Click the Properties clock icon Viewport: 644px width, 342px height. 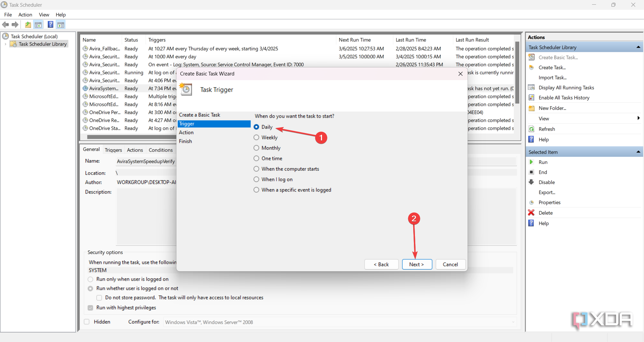532,203
